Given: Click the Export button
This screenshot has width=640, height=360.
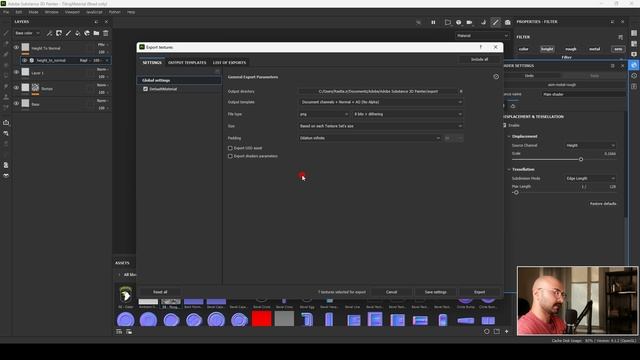Looking at the screenshot, I should (480, 292).
